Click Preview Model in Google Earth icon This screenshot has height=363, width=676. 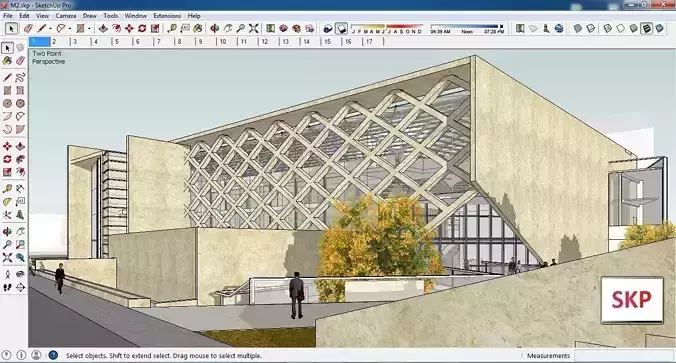click(x=559, y=28)
